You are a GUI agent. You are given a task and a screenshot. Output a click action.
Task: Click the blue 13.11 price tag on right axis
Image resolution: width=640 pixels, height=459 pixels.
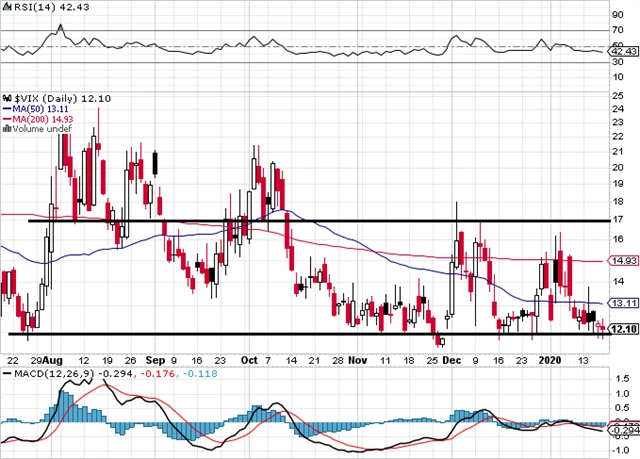click(x=623, y=303)
